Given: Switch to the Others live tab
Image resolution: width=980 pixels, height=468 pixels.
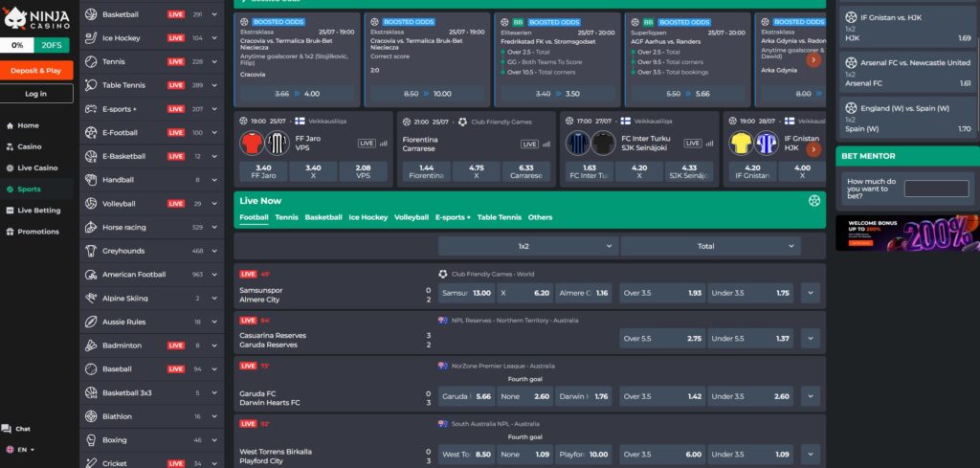Looking at the screenshot, I should 540,217.
